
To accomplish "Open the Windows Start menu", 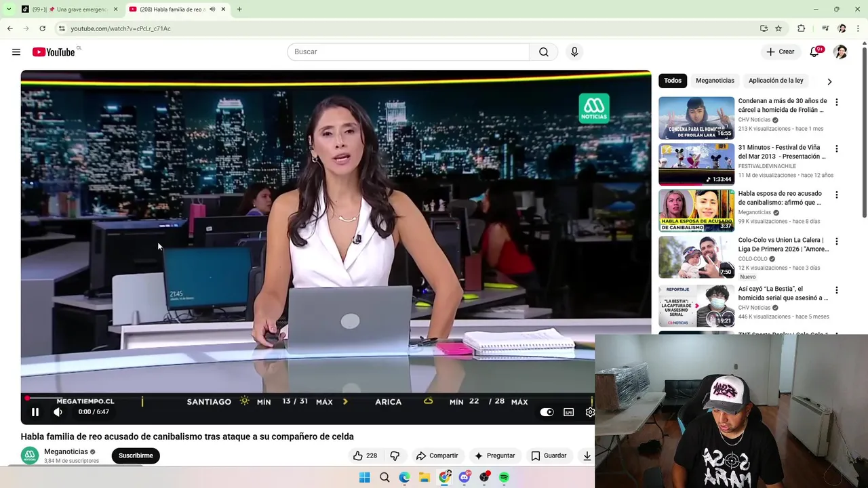I will click(x=364, y=477).
